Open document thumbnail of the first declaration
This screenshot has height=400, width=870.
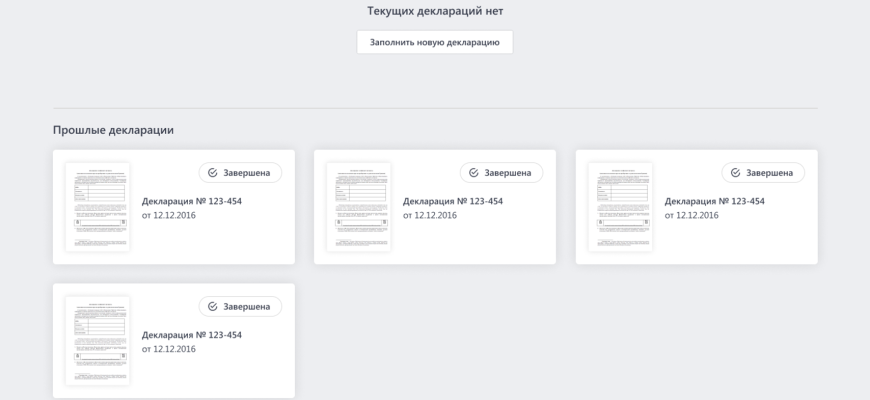pos(97,207)
